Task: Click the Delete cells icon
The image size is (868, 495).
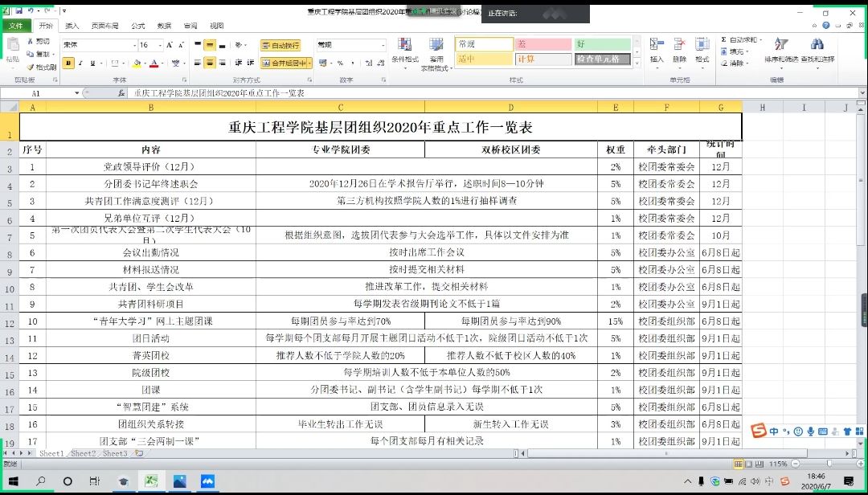Action: click(679, 50)
